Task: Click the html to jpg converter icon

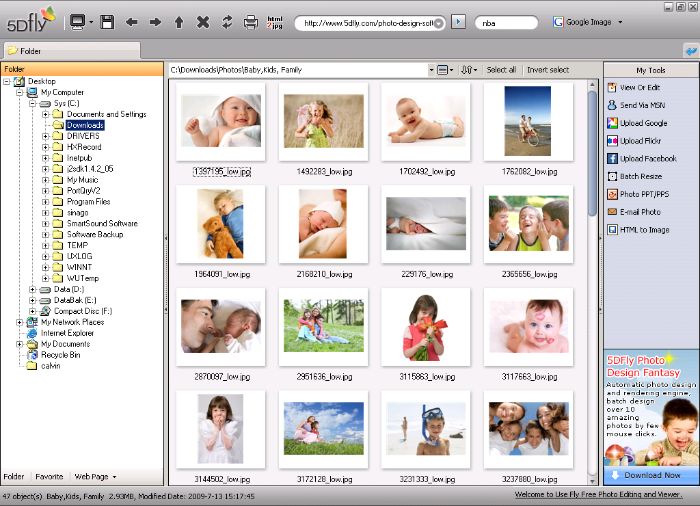Action: point(276,21)
